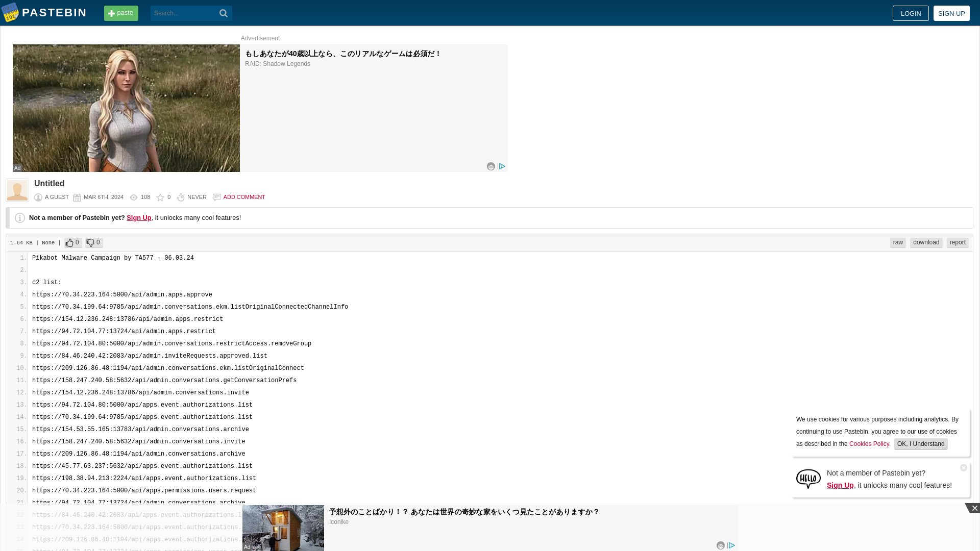Screen dimensions: 980x551
Task: Click line 19 198.38.94.213 URL
Action: pos(144,479)
